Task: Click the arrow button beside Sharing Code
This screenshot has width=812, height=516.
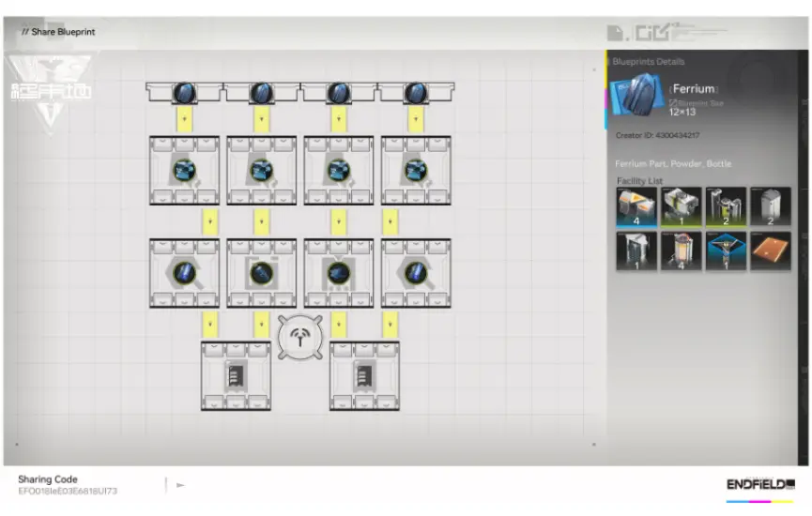Action: pos(180,485)
